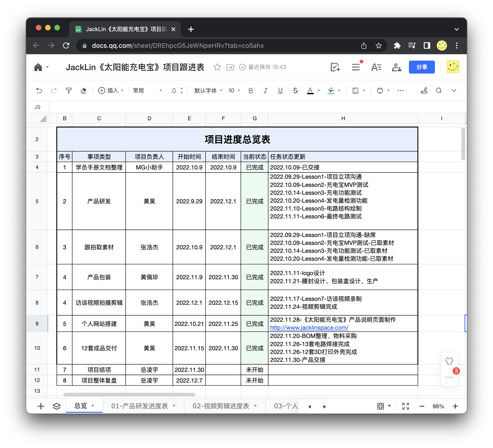Click the 95% zoom level
This screenshot has height=448, width=493.
click(x=438, y=406)
